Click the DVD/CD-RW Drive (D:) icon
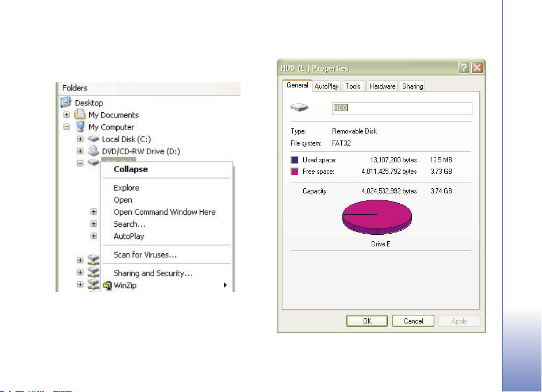Screen dimensions: 542x392 (93, 151)
